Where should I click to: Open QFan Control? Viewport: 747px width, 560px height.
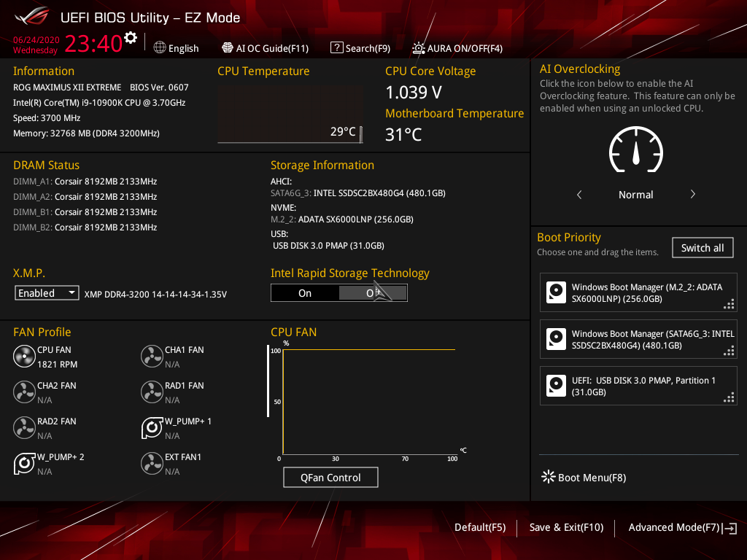[330, 477]
